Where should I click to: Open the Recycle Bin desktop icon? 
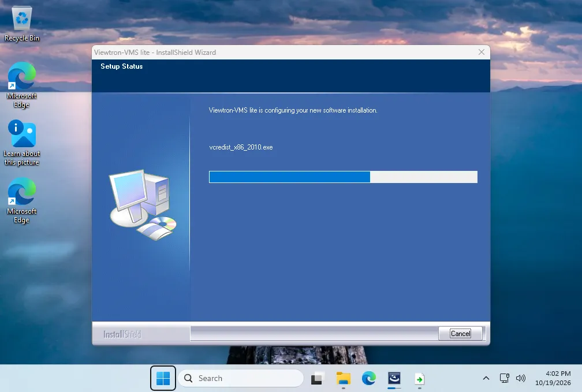22,24
